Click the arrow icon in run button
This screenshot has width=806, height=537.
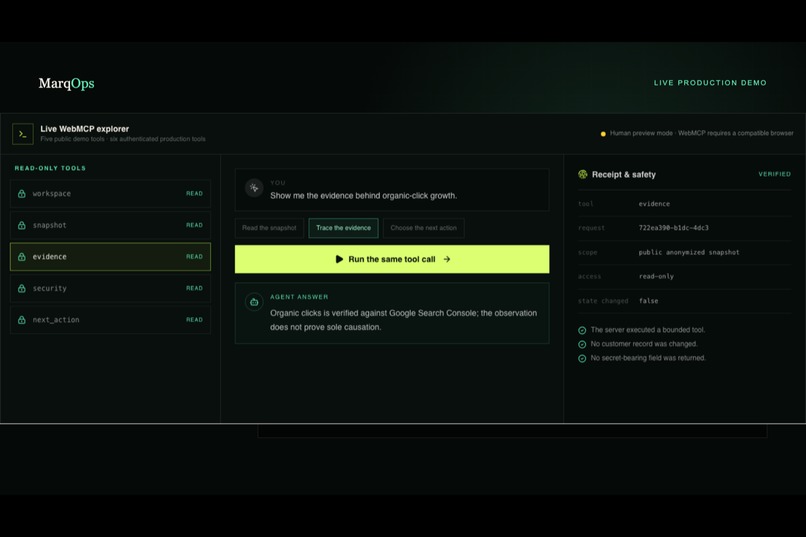coord(447,259)
